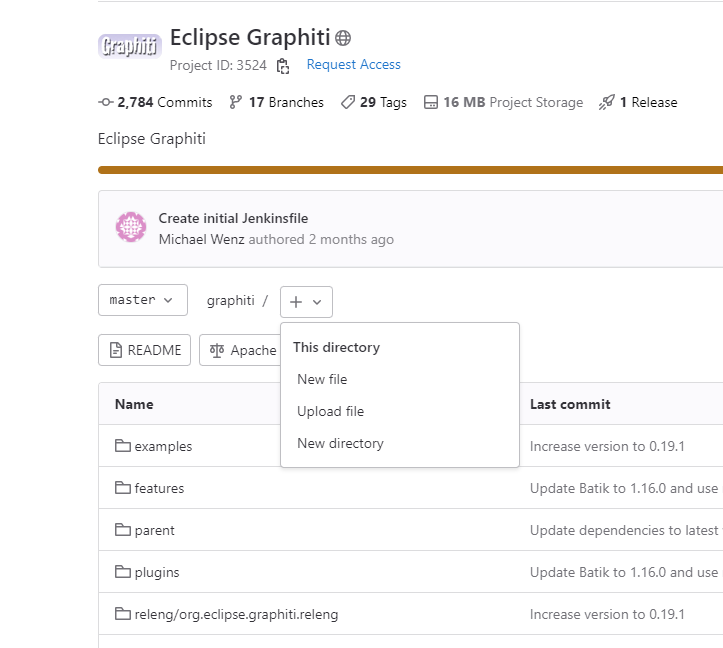Screen dimensions: 723x648
Task: Click the features folder icon
Action: coord(123,487)
